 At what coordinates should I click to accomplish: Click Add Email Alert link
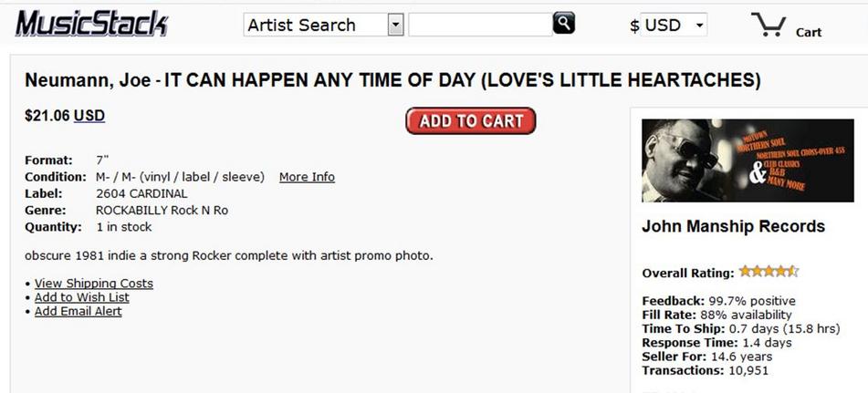tap(78, 311)
